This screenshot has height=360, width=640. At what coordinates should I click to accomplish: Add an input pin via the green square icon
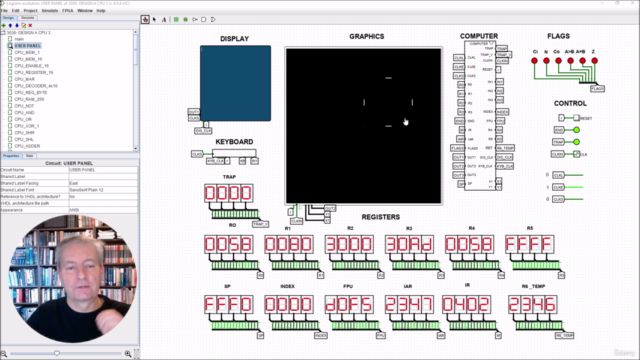coord(176,20)
